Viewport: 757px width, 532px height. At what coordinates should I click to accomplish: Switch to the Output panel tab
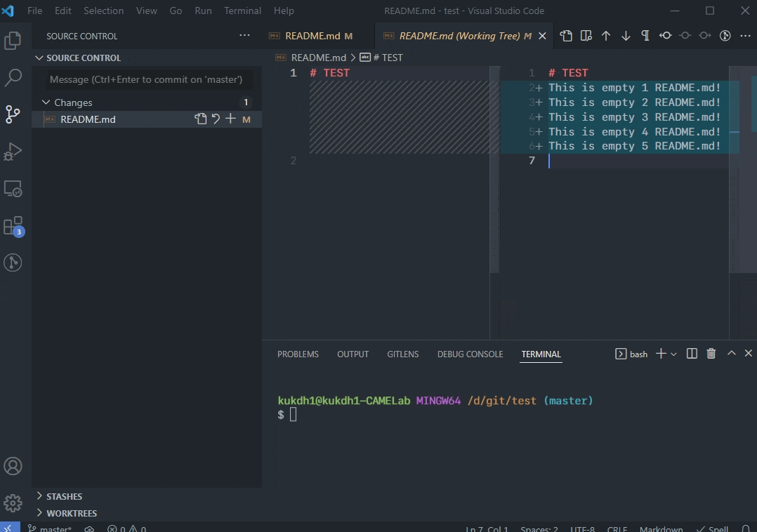353,354
